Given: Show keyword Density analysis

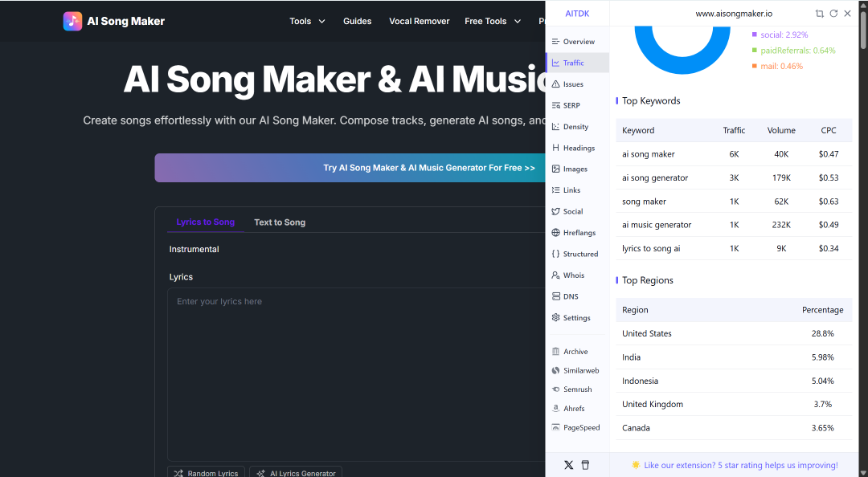Looking at the screenshot, I should [577, 127].
